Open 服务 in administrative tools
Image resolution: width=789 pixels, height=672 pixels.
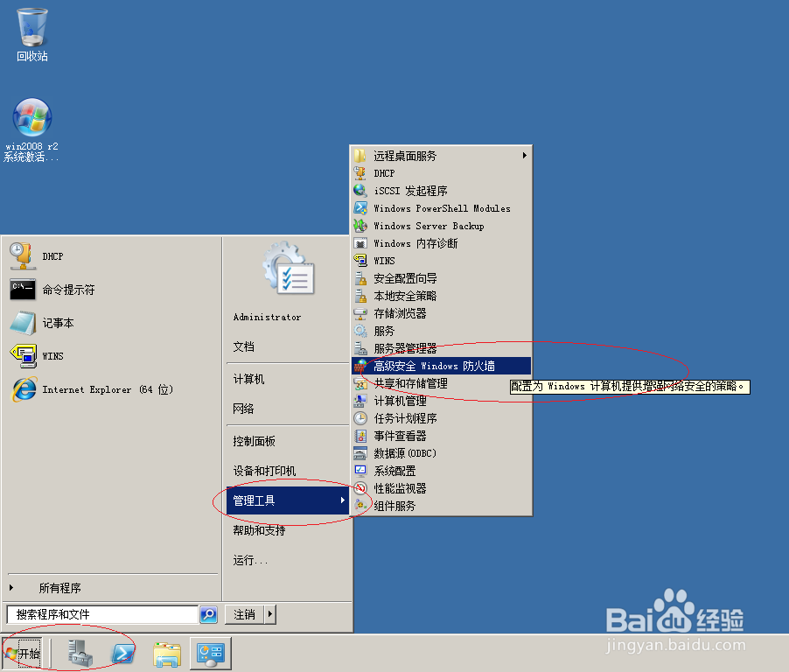[x=441, y=332]
